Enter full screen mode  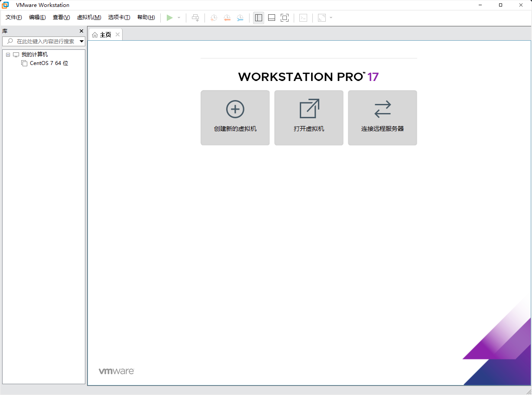285,18
